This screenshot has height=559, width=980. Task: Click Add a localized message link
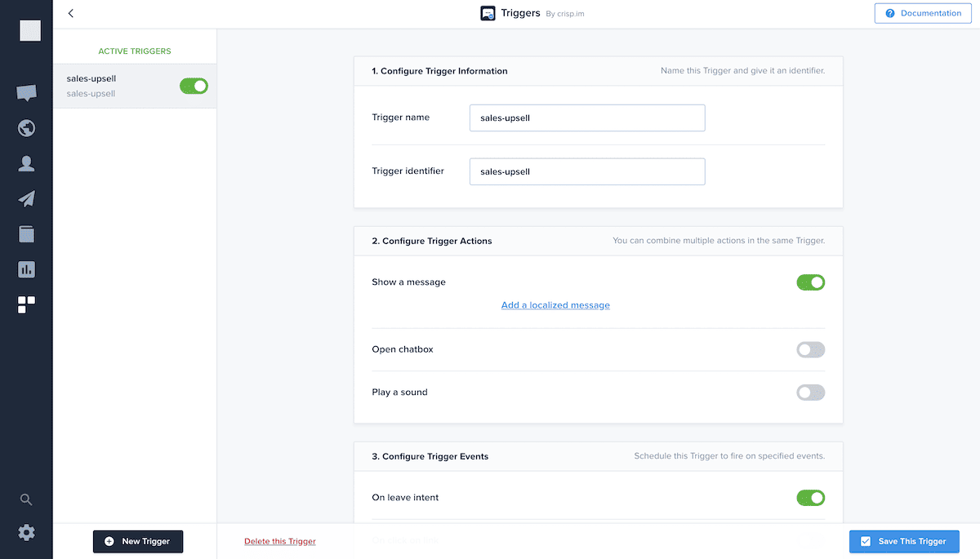pyautogui.click(x=555, y=305)
